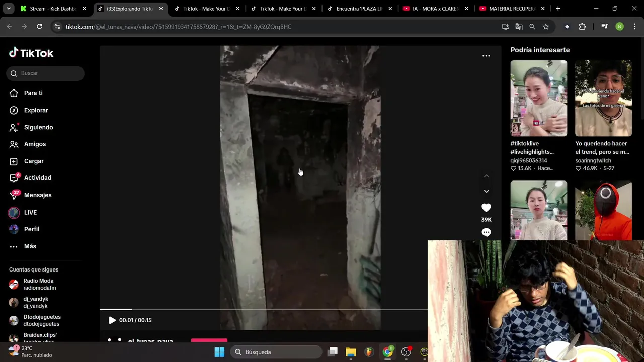Open a new browser tab
Screen dimensions: 644x362
click(x=557, y=9)
